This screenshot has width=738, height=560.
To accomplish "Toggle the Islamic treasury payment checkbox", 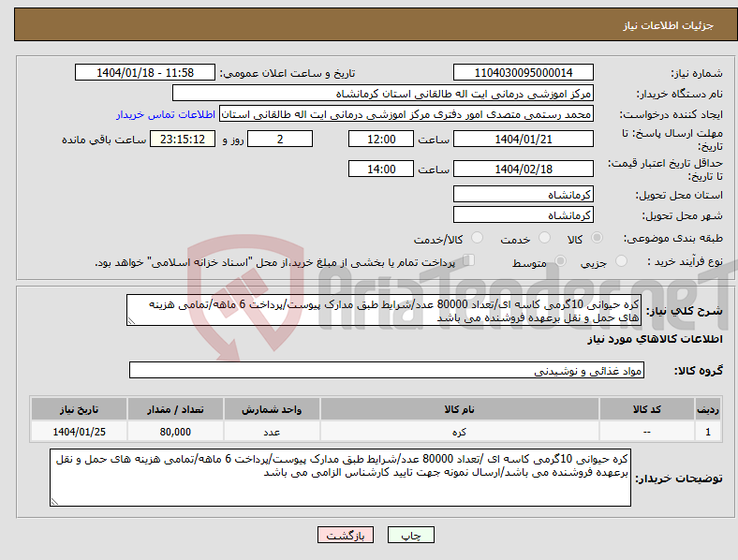I will (468, 259).
